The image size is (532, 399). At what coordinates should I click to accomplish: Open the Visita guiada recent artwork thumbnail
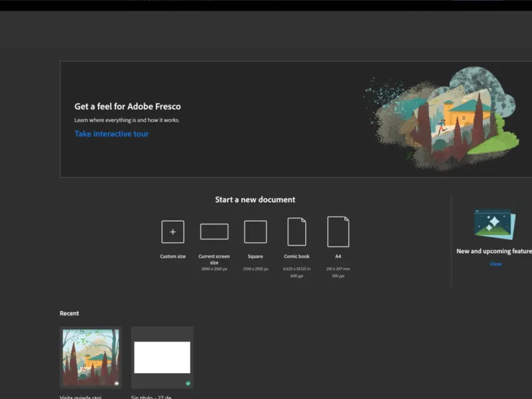pos(90,357)
